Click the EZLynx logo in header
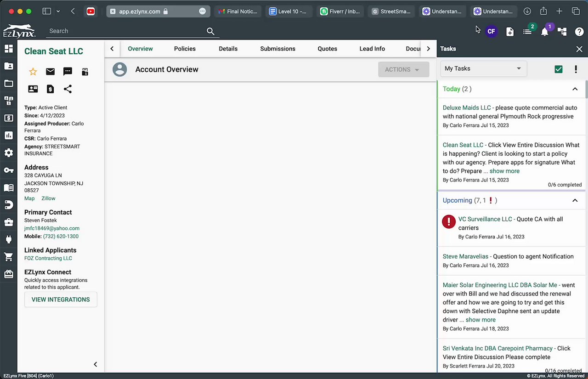 point(19,31)
